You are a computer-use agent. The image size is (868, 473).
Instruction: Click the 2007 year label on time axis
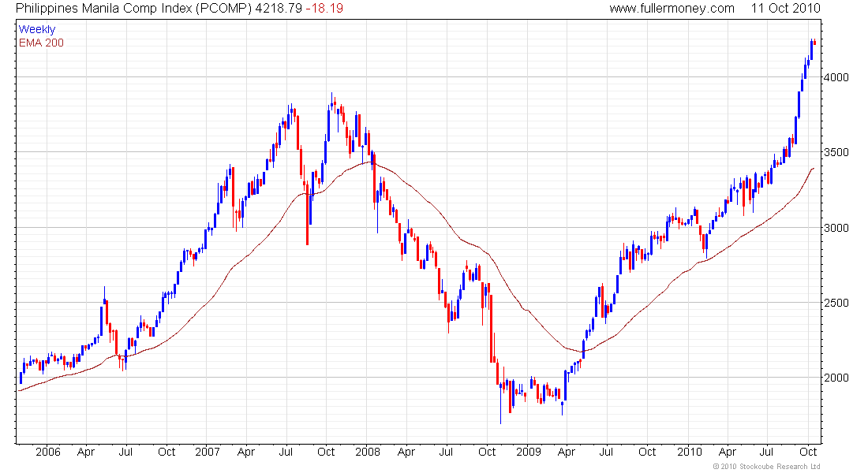tap(208, 452)
